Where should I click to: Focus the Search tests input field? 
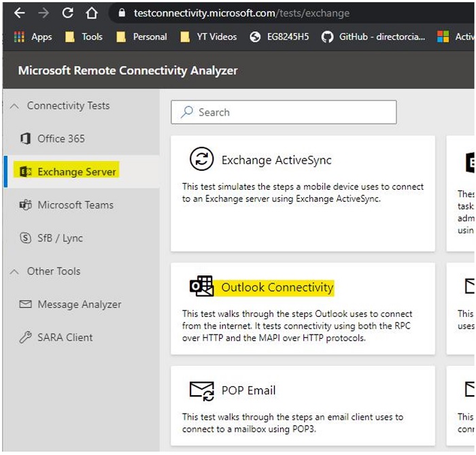click(284, 112)
